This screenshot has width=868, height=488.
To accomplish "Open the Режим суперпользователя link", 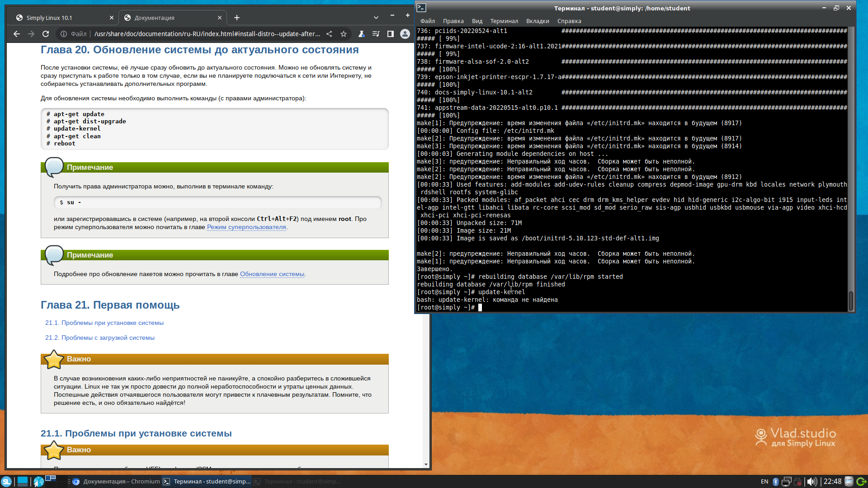I will click(246, 227).
